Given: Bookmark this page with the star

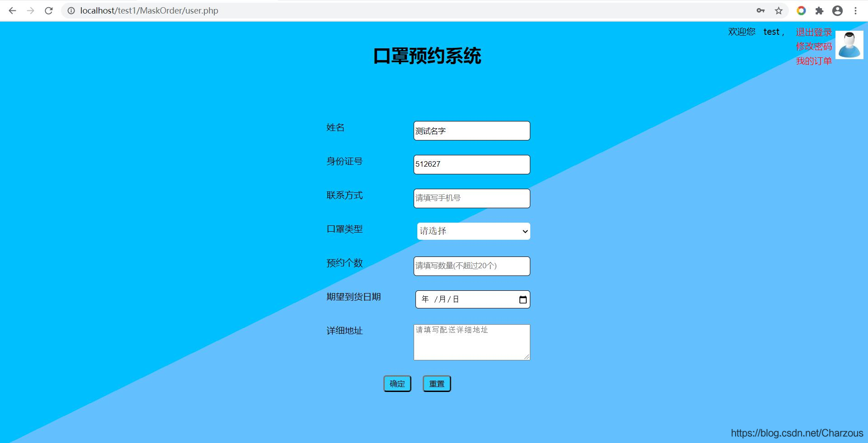Looking at the screenshot, I should click(778, 11).
